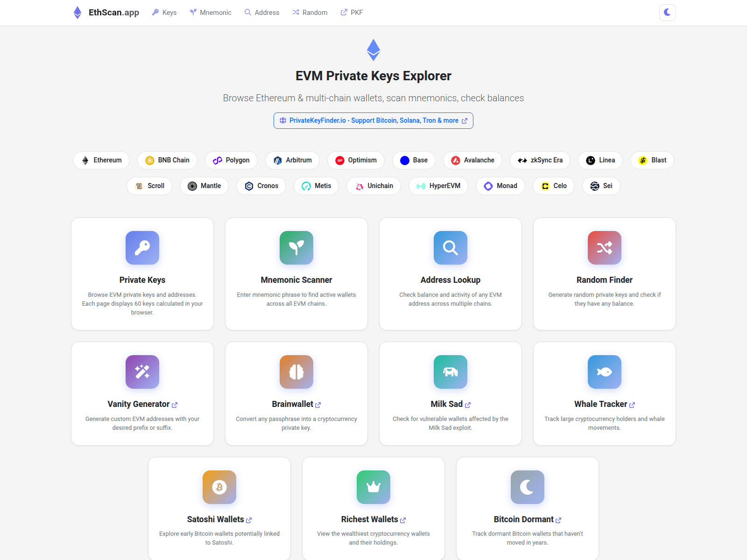Screen dimensions: 747x560
Task: Choose the zkSync Era network chip
Action: tap(540, 160)
